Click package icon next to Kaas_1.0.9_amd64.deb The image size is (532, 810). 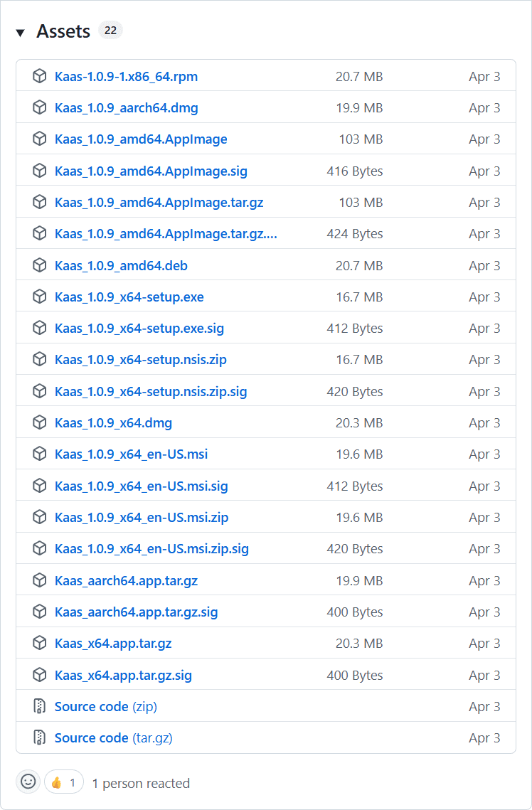point(39,265)
